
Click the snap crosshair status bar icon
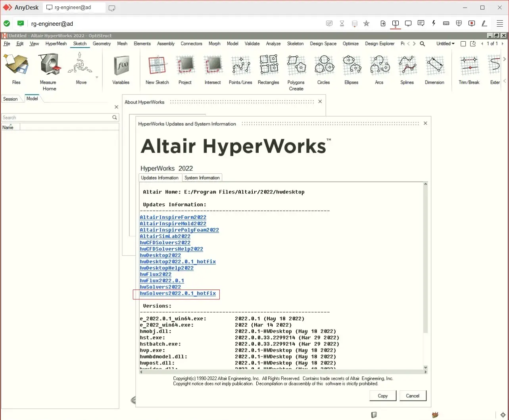tap(503, 415)
